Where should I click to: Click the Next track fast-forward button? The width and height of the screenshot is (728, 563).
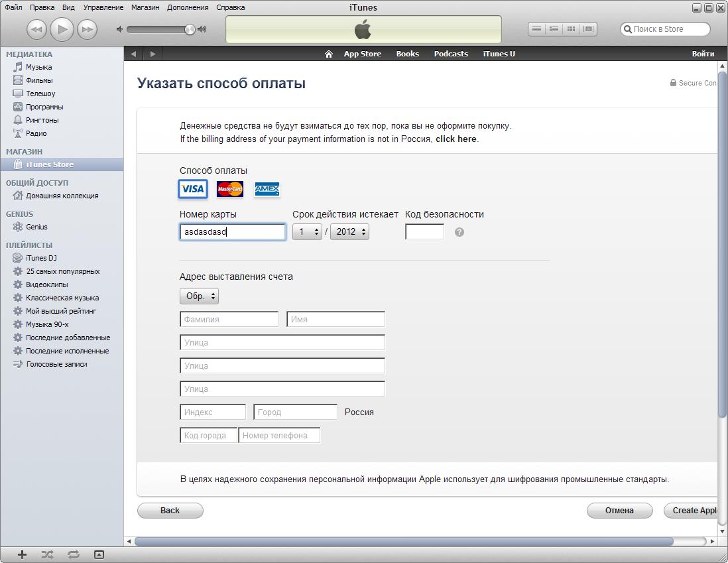87,30
